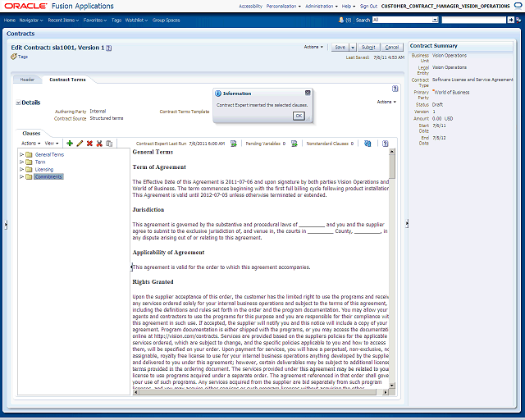Select the General Terms tree label
This screenshot has height=420, width=525.
[49, 154]
